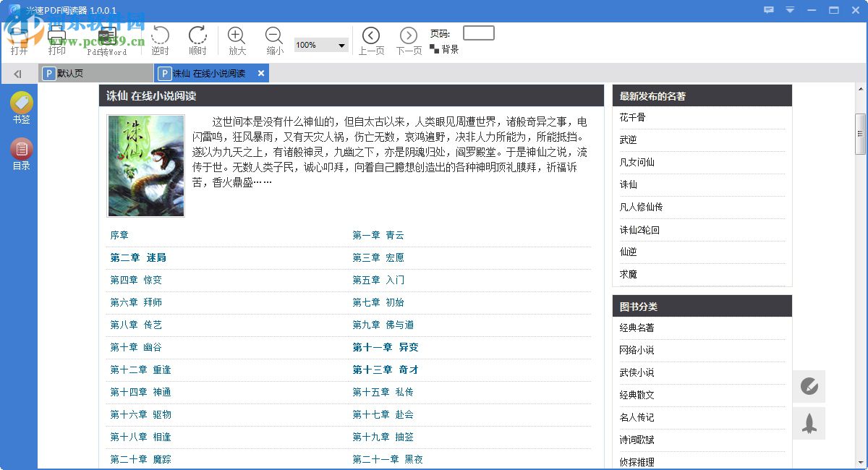
Task: Rotate page counterclockwise with 逆时 icon
Action: tap(160, 36)
